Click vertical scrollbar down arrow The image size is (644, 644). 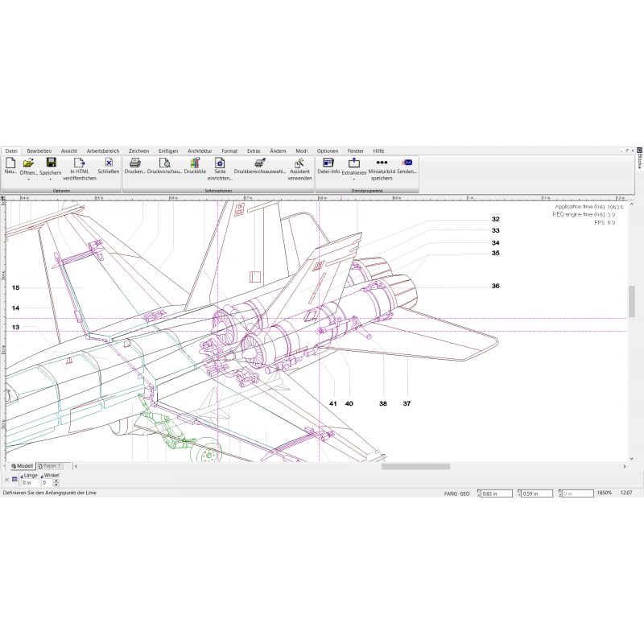632,459
